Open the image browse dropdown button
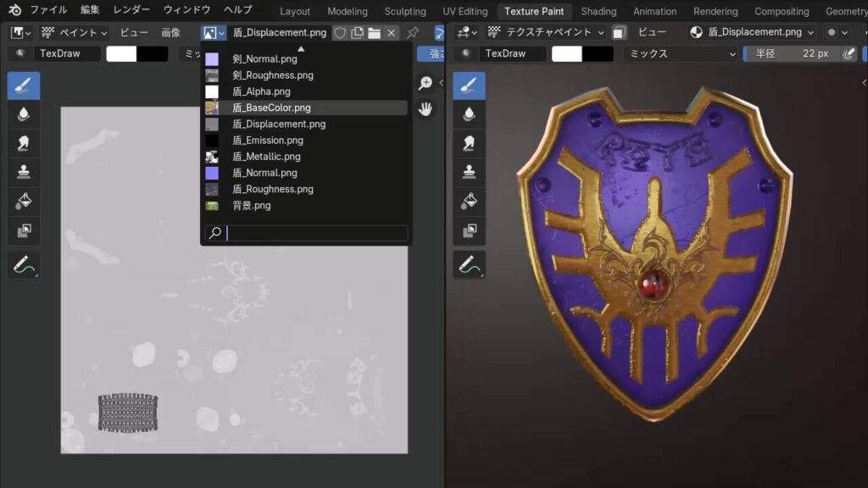Viewport: 868px width, 488px height. coord(213,33)
